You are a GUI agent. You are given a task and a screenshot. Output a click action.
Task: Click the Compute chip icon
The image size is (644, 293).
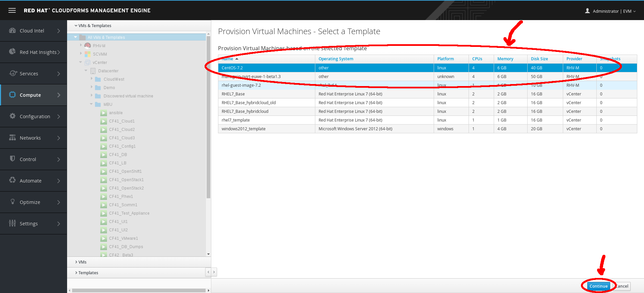point(12,95)
